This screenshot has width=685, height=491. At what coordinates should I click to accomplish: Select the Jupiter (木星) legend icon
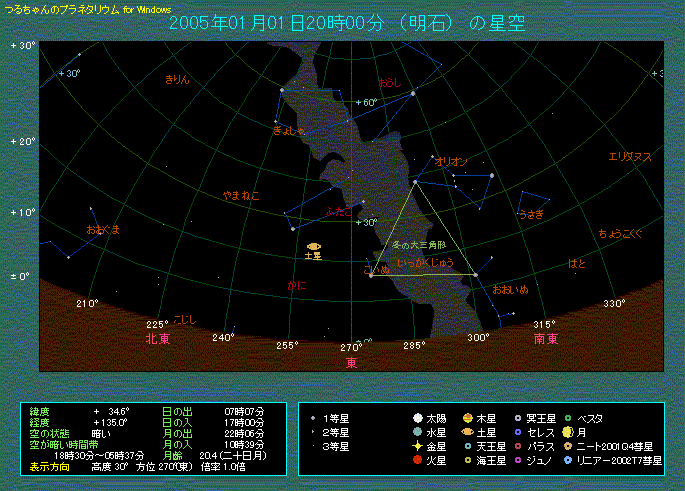(x=468, y=418)
